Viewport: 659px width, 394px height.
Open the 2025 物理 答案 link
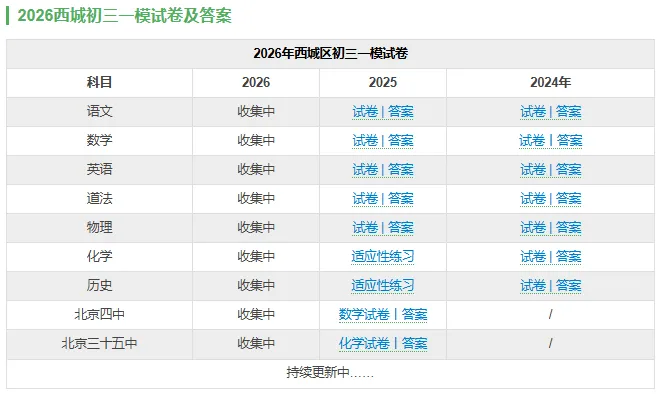click(401, 227)
